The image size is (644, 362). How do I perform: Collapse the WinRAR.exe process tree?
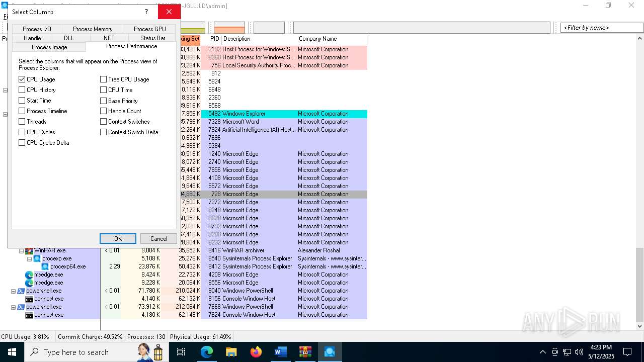pyautogui.click(x=21, y=250)
